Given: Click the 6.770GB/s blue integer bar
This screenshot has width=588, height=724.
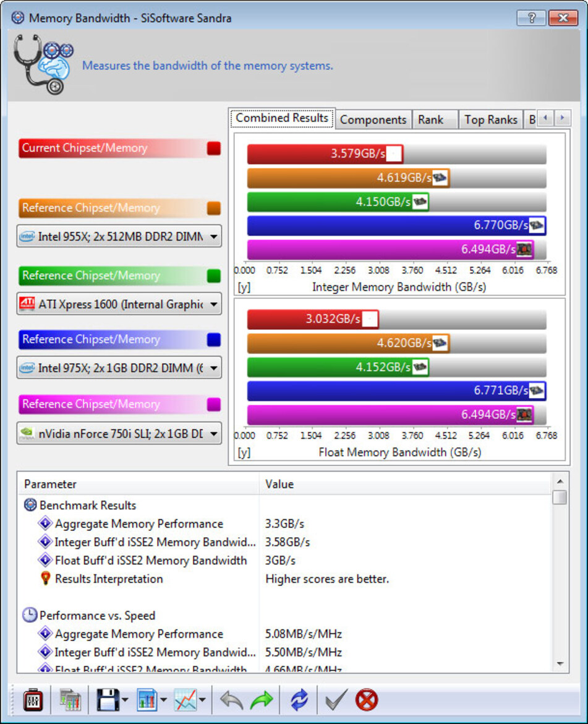Looking at the screenshot, I should (396, 225).
